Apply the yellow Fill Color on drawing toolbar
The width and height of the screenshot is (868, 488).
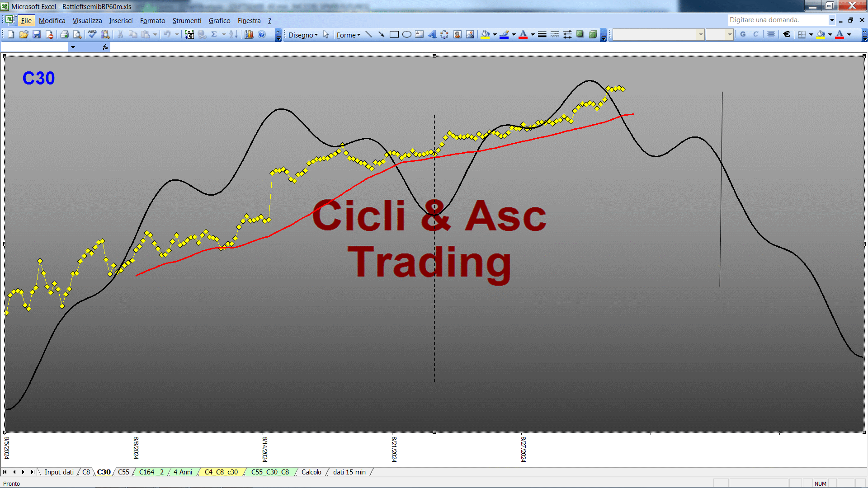(x=485, y=34)
